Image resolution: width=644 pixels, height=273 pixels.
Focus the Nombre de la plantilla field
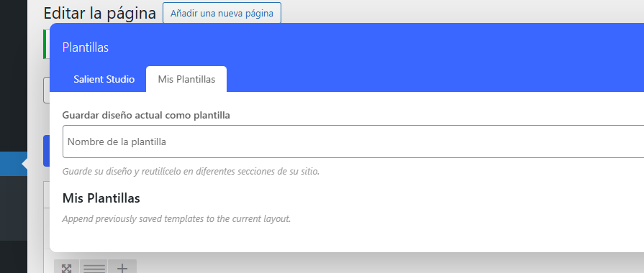coord(353,142)
